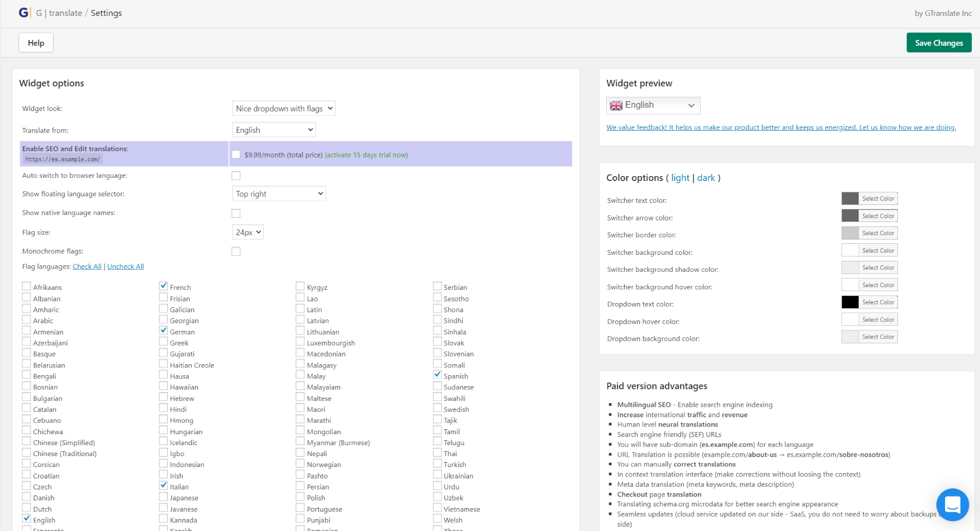Uncheck the Spanish language checkbox
Image resolution: width=980 pixels, height=531 pixels.
pos(437,375)
